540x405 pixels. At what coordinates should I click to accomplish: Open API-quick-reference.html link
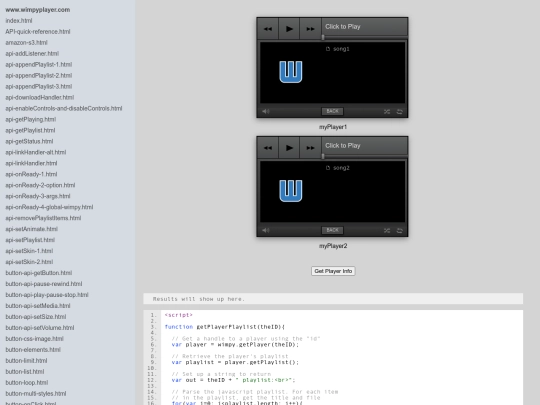click(38, 32)
